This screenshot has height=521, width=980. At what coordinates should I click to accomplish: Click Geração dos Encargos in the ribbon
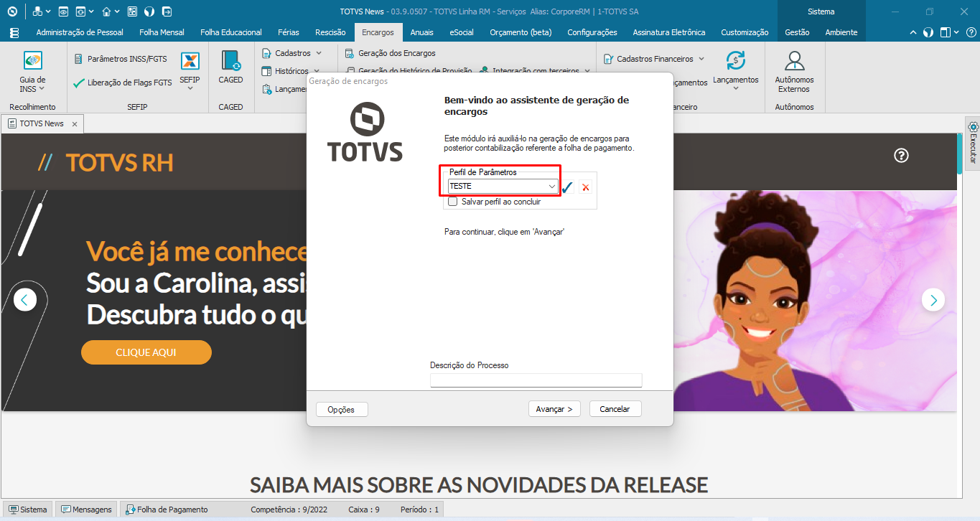point(391,53)
